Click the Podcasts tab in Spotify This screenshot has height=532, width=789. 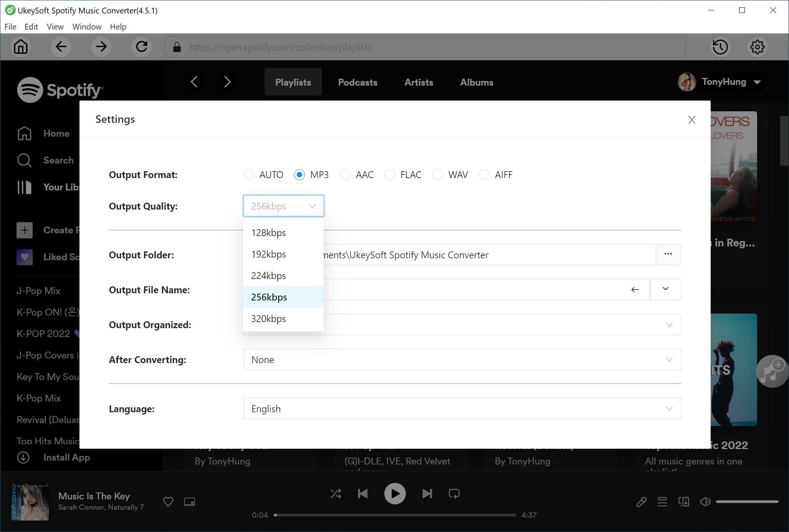pos(357,82)
